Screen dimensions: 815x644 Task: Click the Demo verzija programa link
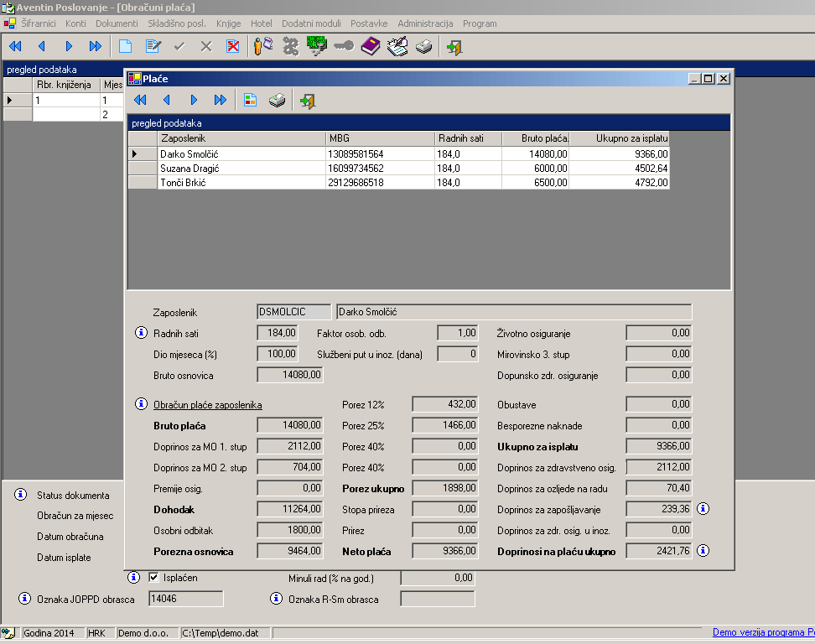(763, 633)
